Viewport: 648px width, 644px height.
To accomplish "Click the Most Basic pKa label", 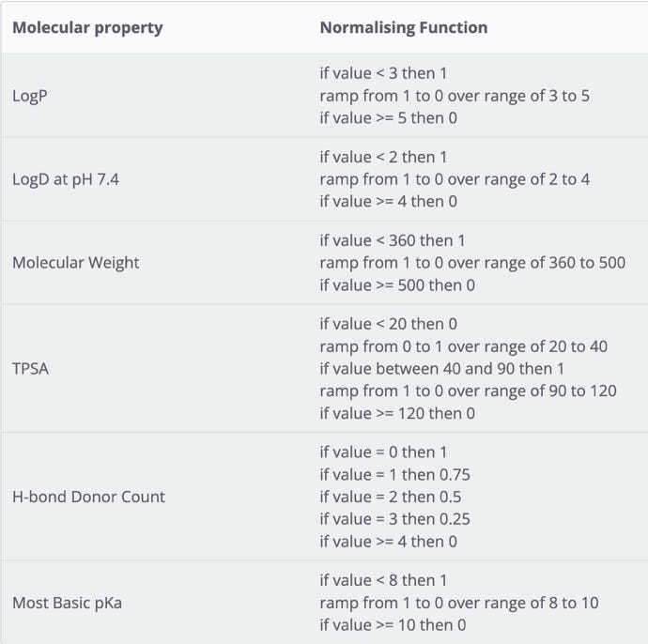I will click(x=68, y=603).
